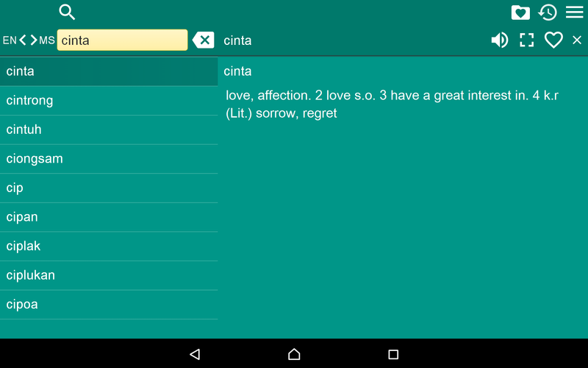Screen dimensions: 588x368
Task: Open the hamburger menu
Action: click(575, 12)
